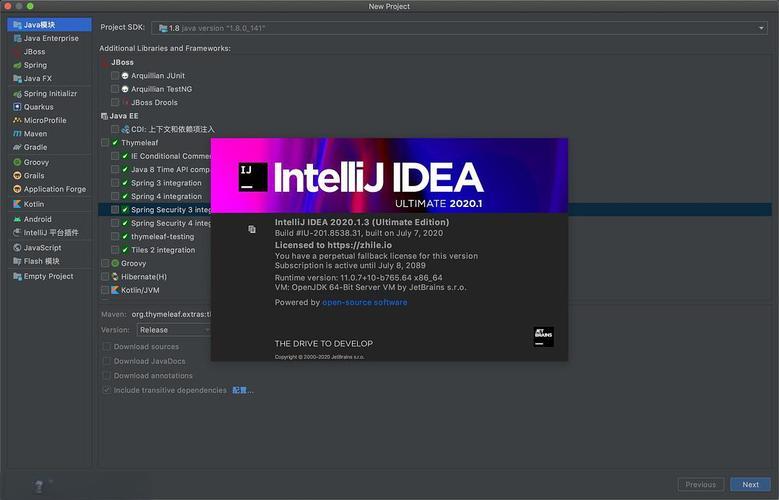Select Kotlin in the sidebar

(49, 204)
